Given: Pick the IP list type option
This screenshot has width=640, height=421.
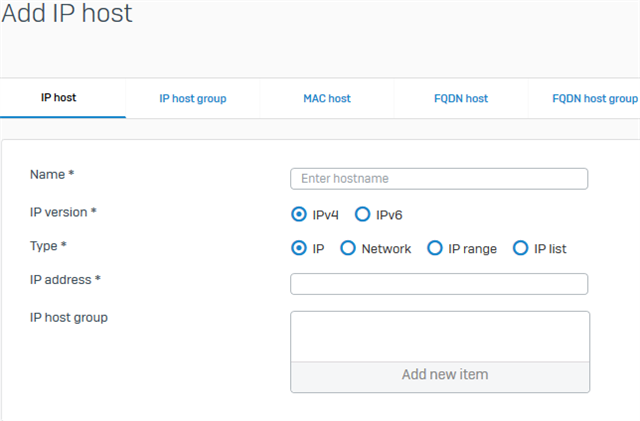Looking at the screenshot, I should click(520, 248).
